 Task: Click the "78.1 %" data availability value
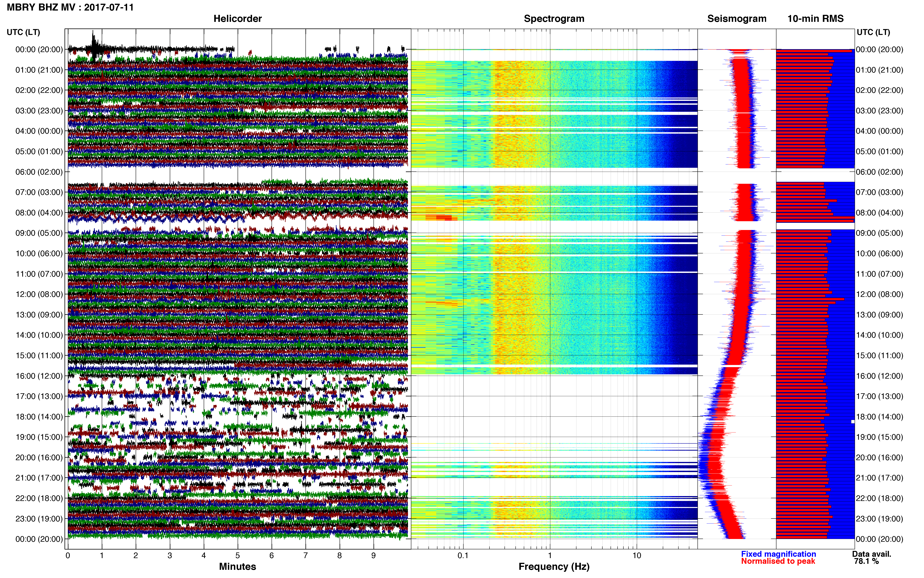coord(866,561)
